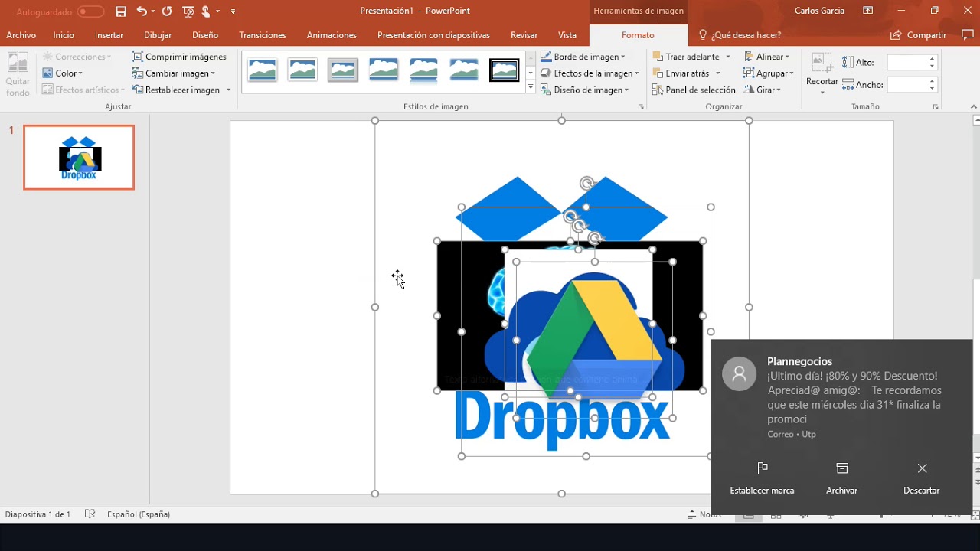Switch to the Revisar tab
Viewport: 980px width, 551px height.
tap(524, 35)
